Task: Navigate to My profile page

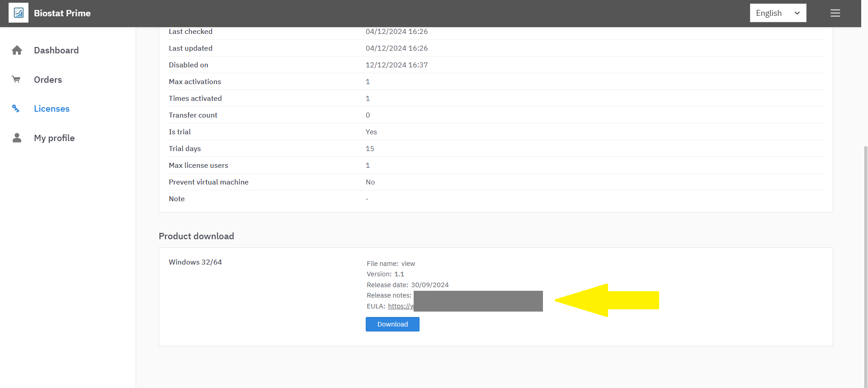Action: tap(54, 138)
